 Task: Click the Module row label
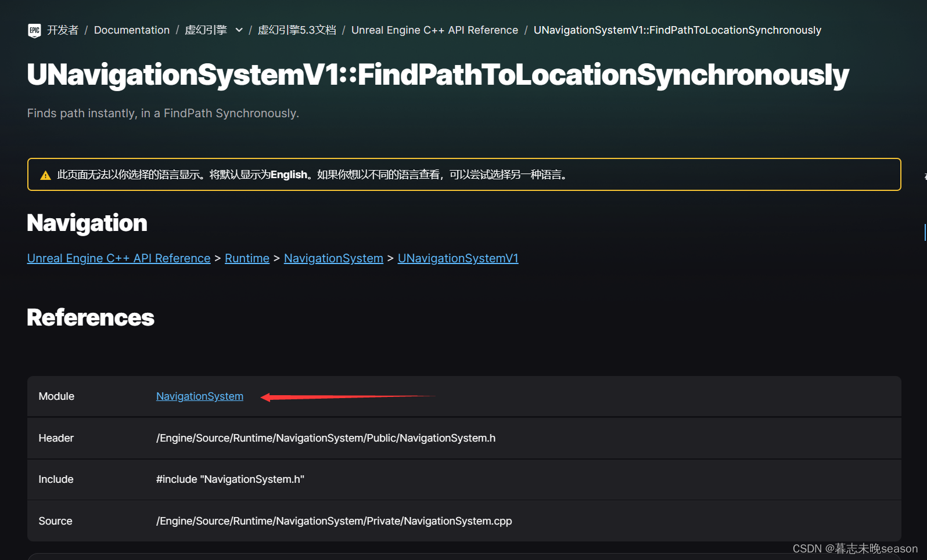point(56,396)
